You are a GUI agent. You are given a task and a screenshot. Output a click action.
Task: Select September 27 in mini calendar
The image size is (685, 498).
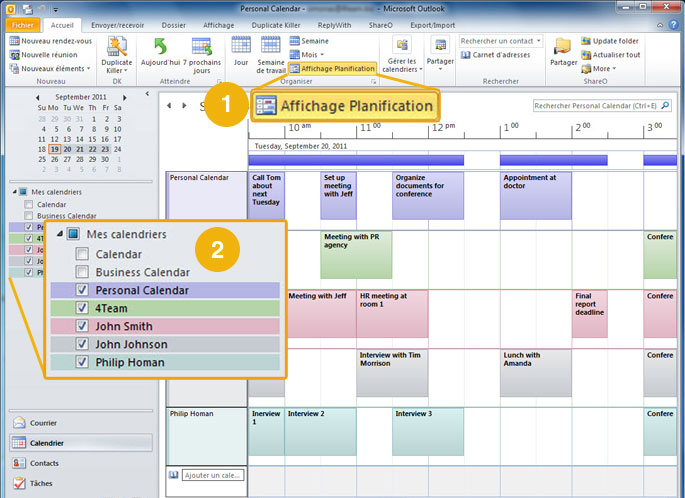click(x=67, y=159)
